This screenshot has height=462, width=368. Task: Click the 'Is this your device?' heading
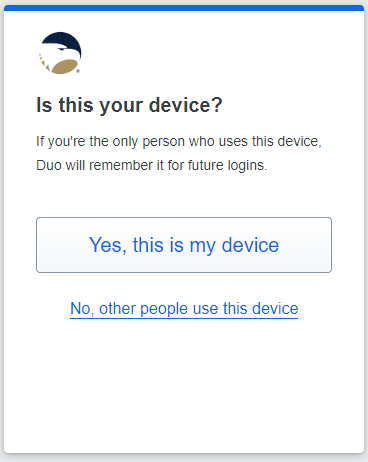click(129, 105)
